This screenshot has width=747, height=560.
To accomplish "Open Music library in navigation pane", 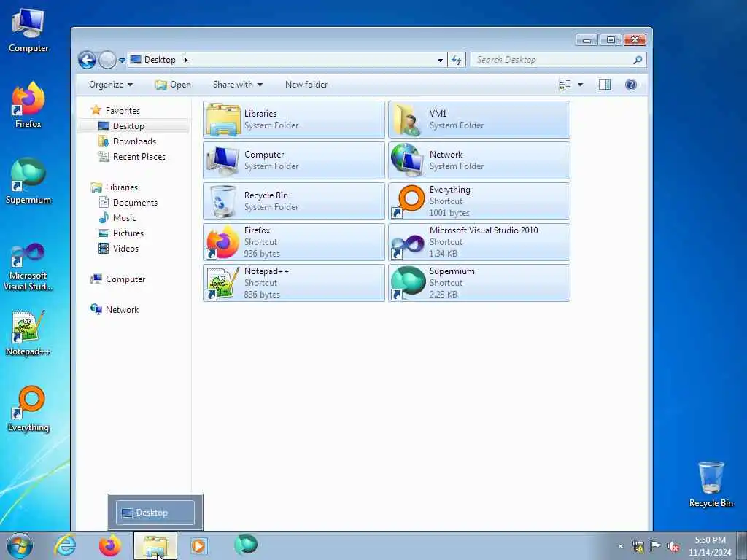I will pos(124,217).
